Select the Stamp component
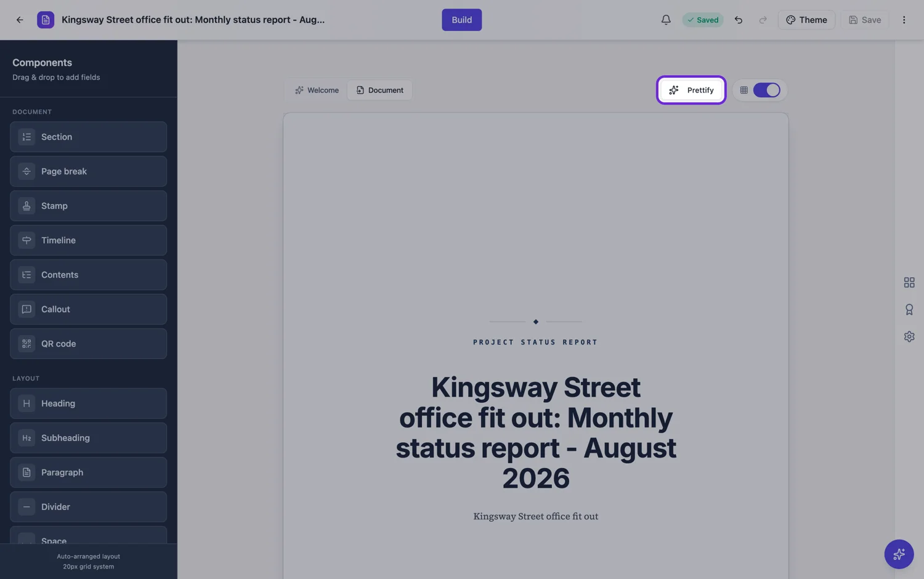This screenshot has height=579, width=924. pos(88,206)
